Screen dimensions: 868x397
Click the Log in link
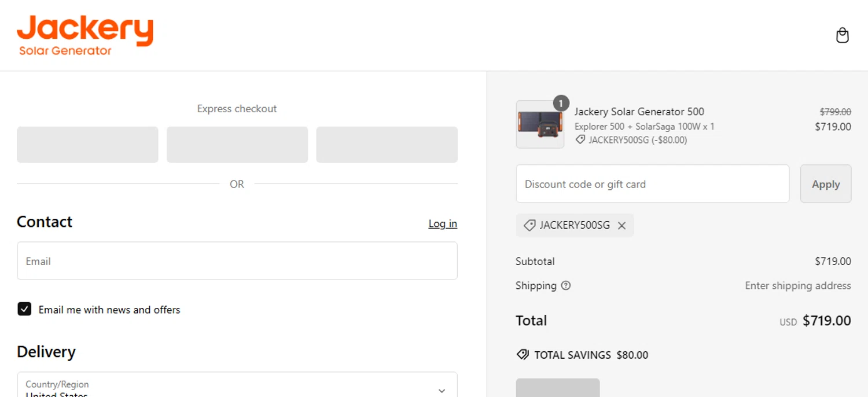[443, 224]
